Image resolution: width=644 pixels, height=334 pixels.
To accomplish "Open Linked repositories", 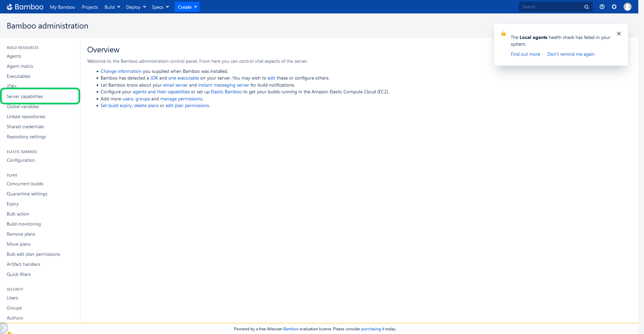I will (26, 116).
